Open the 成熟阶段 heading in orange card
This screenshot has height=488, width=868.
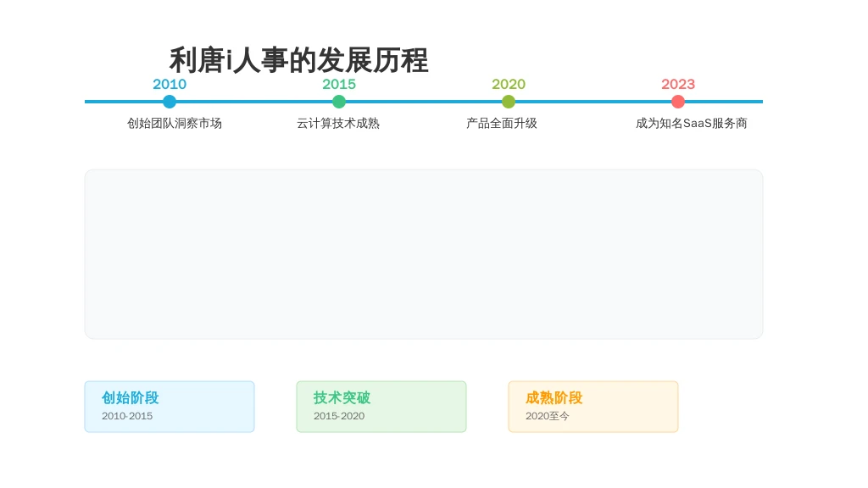point(554,397)
